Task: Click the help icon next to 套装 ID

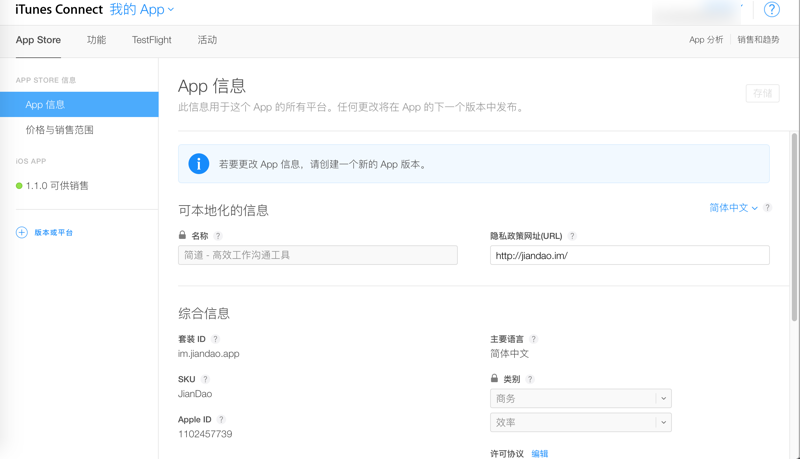Action: pos(215,339)
